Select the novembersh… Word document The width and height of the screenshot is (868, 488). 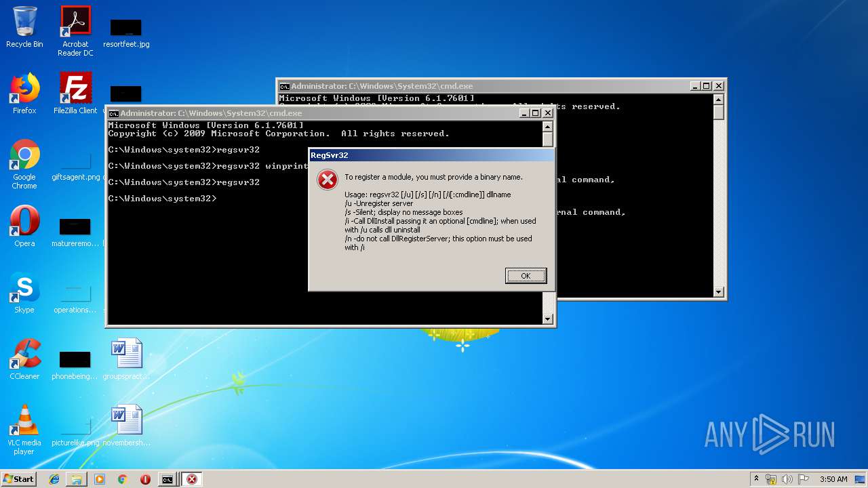126,426
